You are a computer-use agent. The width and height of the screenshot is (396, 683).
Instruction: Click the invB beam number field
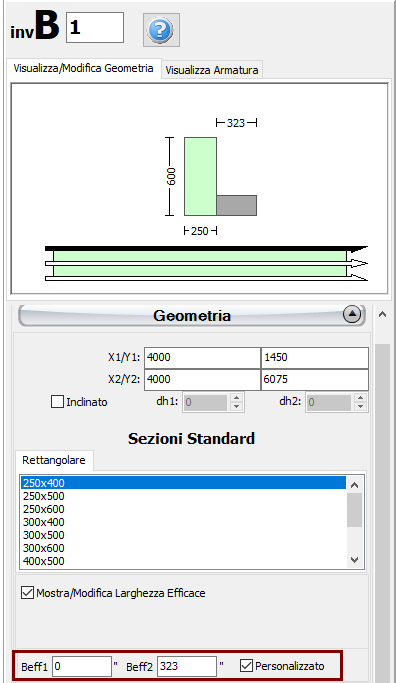[95, 27]
